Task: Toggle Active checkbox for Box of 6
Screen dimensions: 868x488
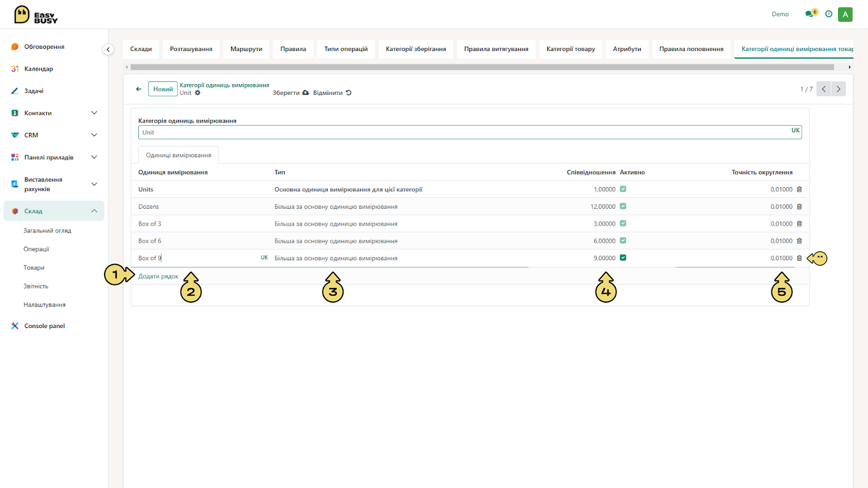Action: pyautogui.click(x=623, y=240)
